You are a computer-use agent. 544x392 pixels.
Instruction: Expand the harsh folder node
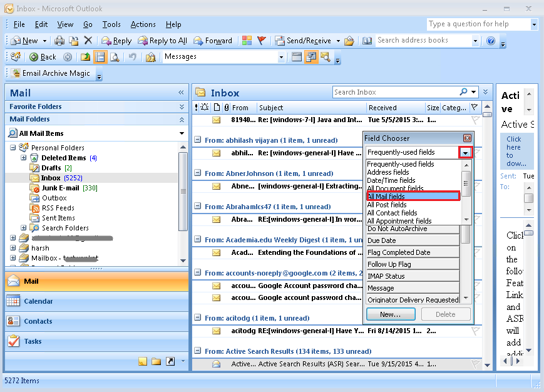coord(13,248)
